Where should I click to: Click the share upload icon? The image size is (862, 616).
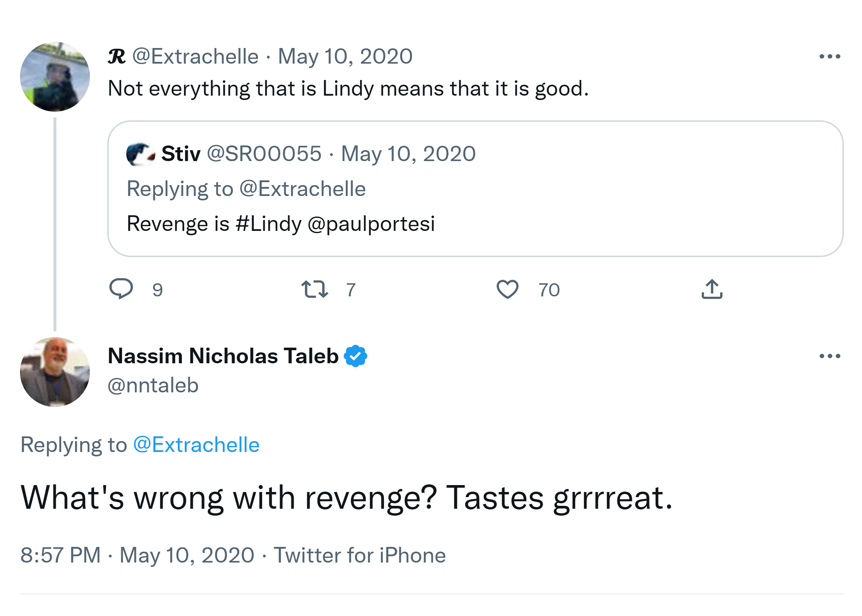712,289
